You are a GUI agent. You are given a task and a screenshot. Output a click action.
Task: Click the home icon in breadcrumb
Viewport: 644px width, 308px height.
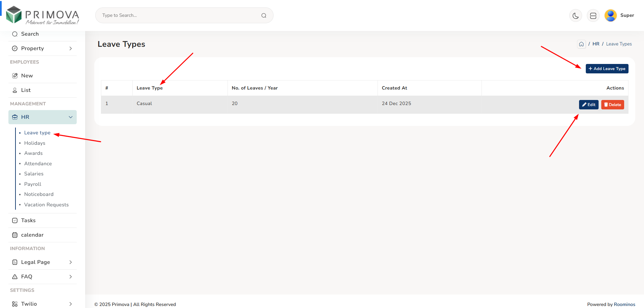point(581,44)
